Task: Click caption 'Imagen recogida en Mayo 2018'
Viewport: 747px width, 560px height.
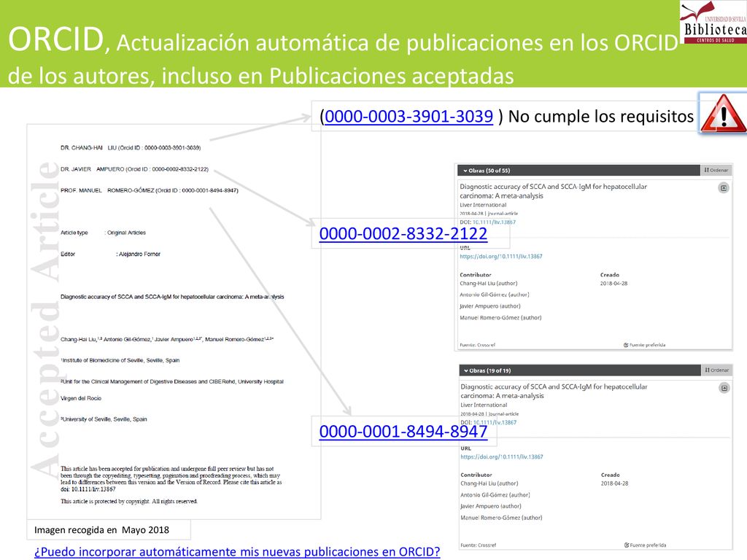Action: pos(101,530)
